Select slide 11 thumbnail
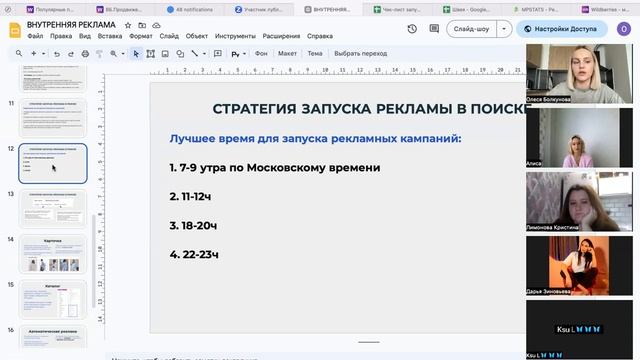Image resolution: width=640 pixels, height=360 pixels. pos(53,118)
